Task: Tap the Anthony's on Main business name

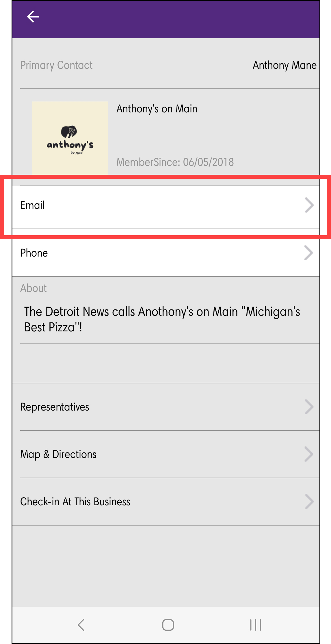Action: 157,109
